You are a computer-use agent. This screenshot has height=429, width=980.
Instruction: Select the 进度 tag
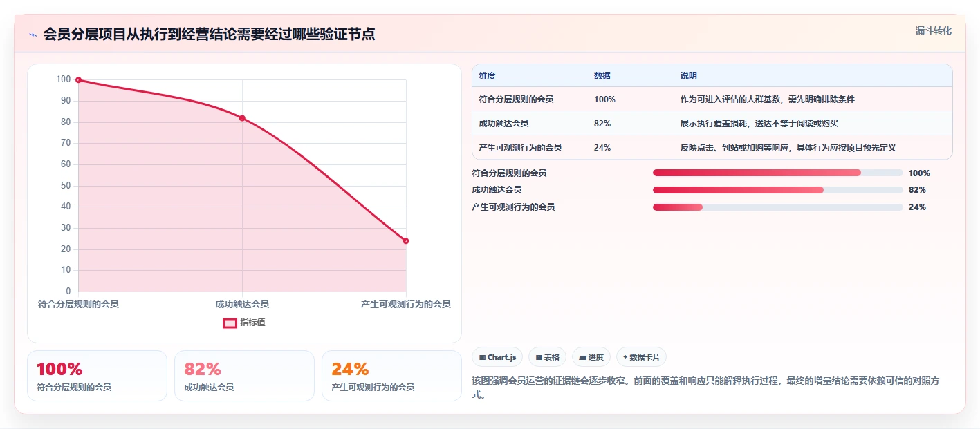pyautogui.click(x=591, y=357)
